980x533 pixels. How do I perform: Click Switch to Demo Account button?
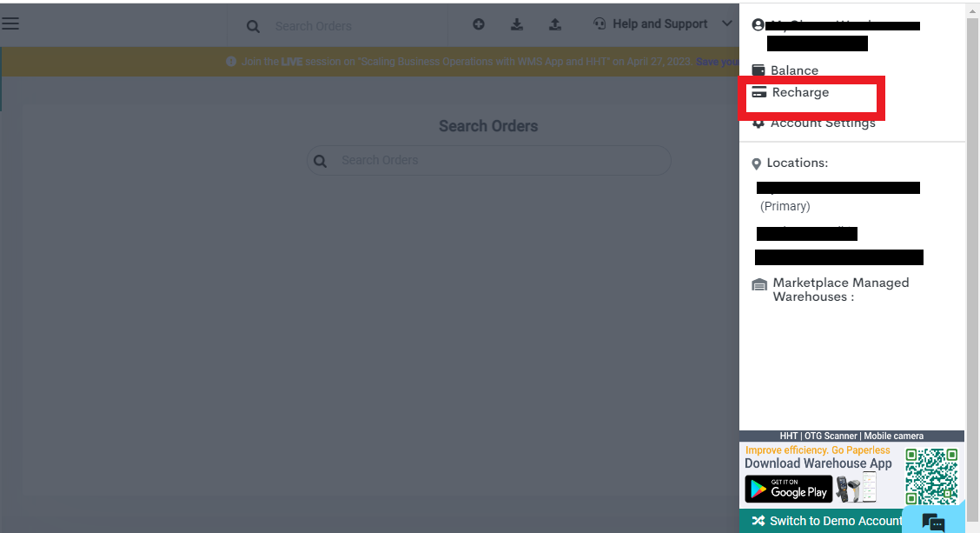coord(821,521)
